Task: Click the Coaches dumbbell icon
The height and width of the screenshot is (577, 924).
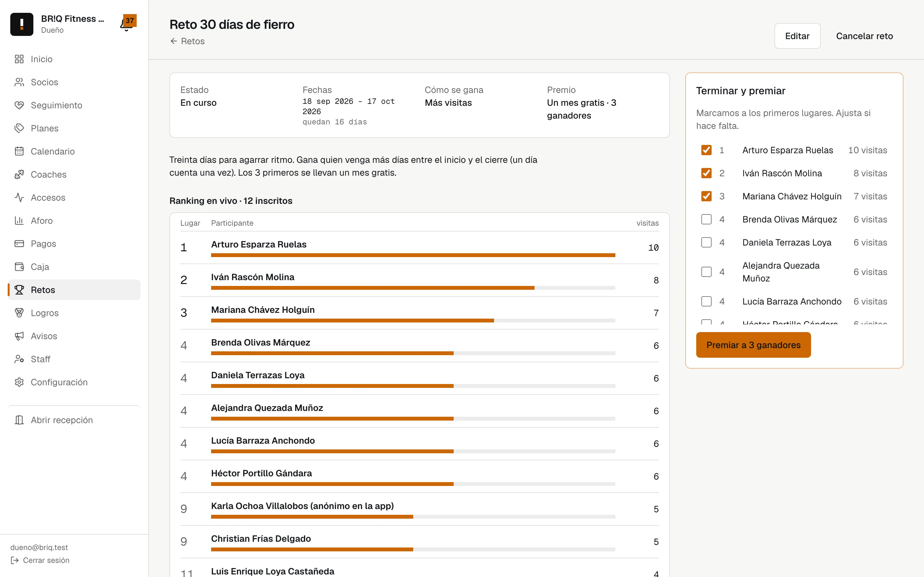Action: [x=19, y=174]
